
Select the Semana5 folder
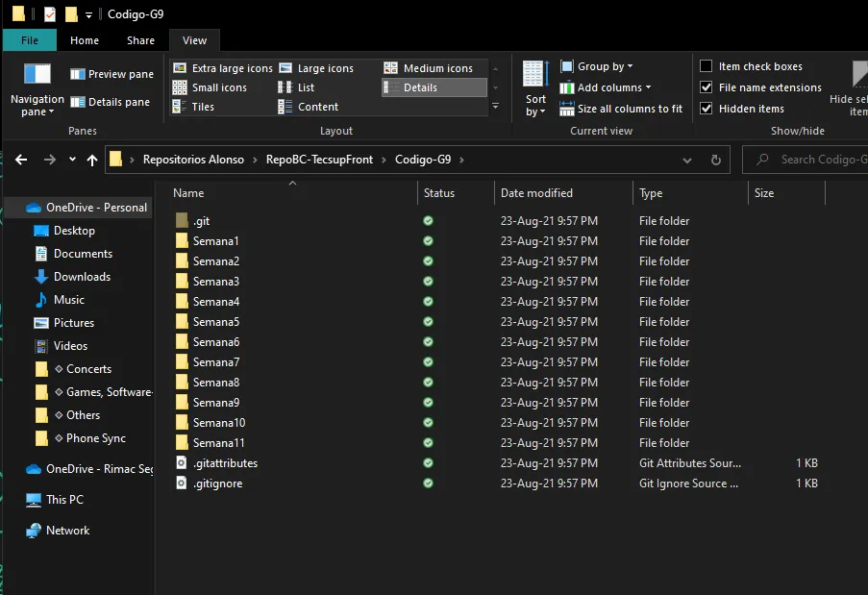[x=216, y=322]
